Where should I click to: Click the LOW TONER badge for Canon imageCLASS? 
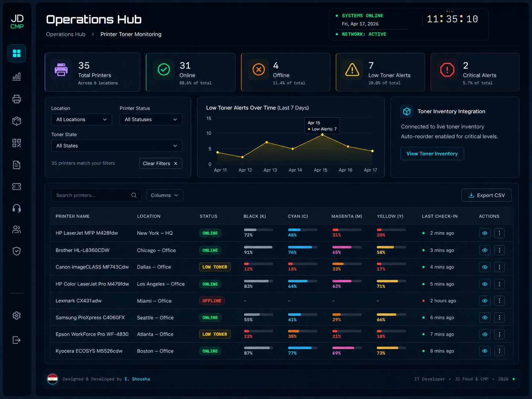215,267
